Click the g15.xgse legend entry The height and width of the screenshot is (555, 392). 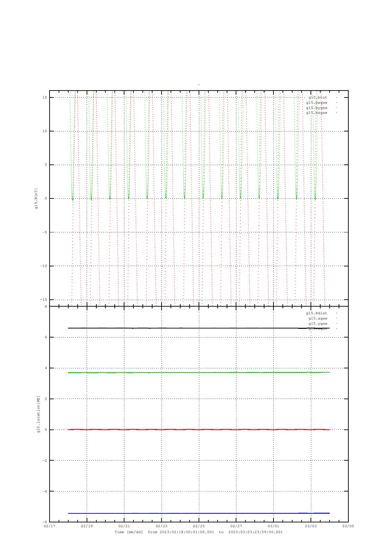click(x=318, y=318)
